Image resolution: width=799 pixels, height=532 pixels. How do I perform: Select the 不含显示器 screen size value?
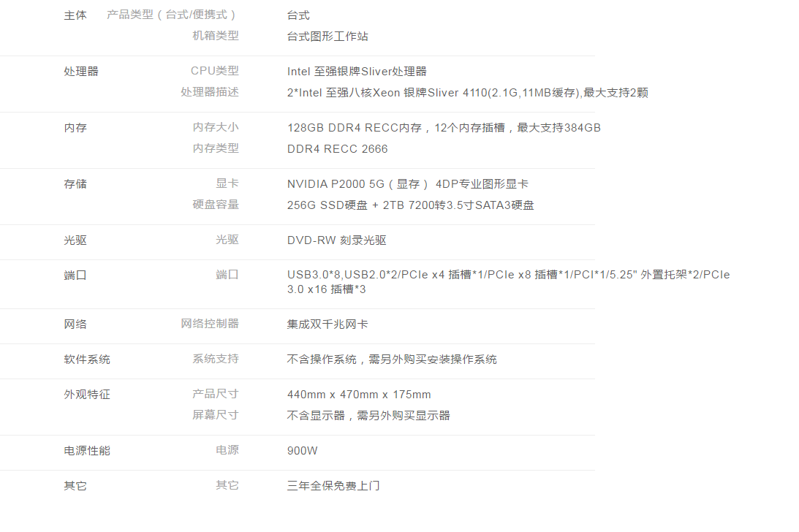point(368,416)
